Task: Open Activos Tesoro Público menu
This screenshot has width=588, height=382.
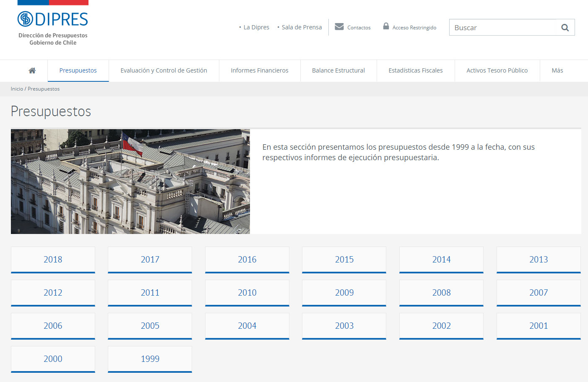Action: tap(497, 70)
